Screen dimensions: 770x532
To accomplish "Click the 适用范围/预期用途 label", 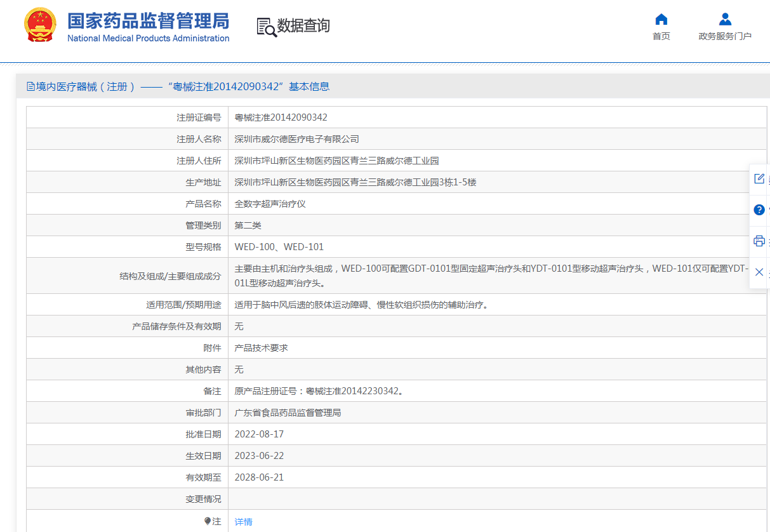I will tap(183, 305).
